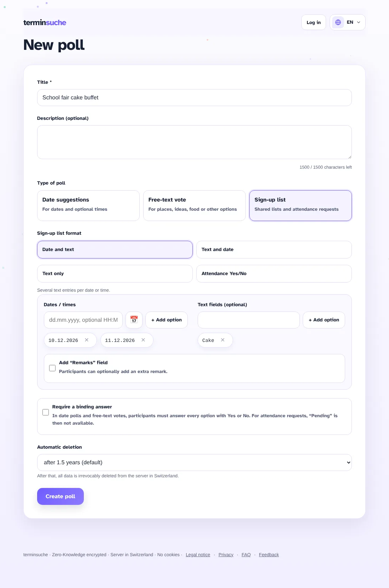The height and width of the screenshot is (588, 389).
Task: Select Date suggestions poll type
Action: (x=88, y=205)
